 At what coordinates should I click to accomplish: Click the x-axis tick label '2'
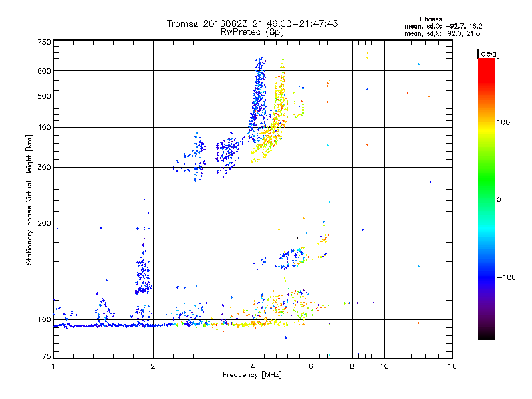(153, 366)
